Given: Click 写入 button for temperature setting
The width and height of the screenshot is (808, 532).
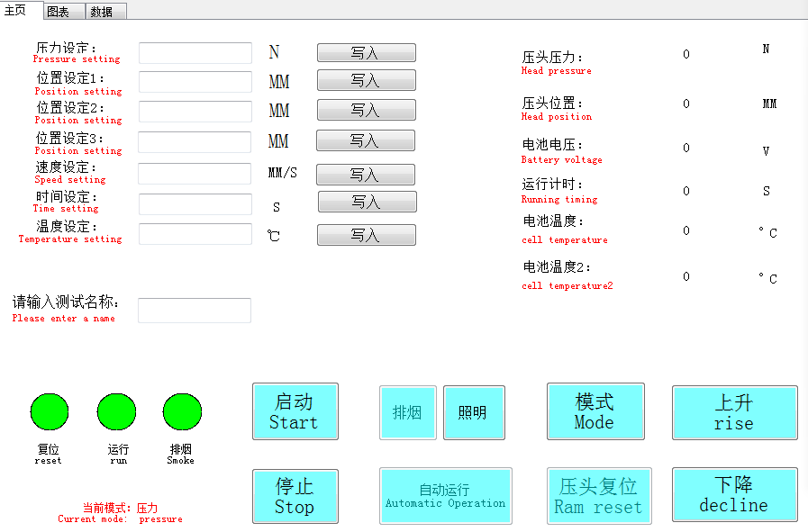Looking at the screenshot, I should 366,235.
